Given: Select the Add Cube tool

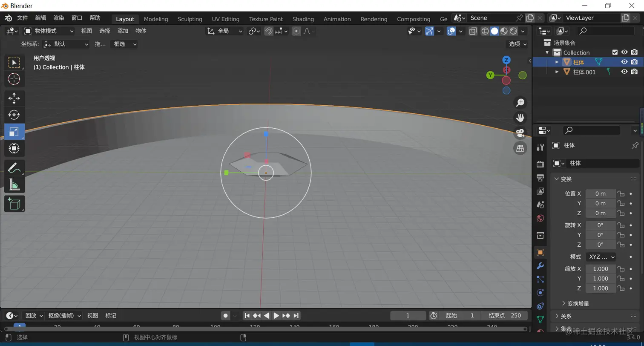Looking at the screenshot, I should coord(14,204).
